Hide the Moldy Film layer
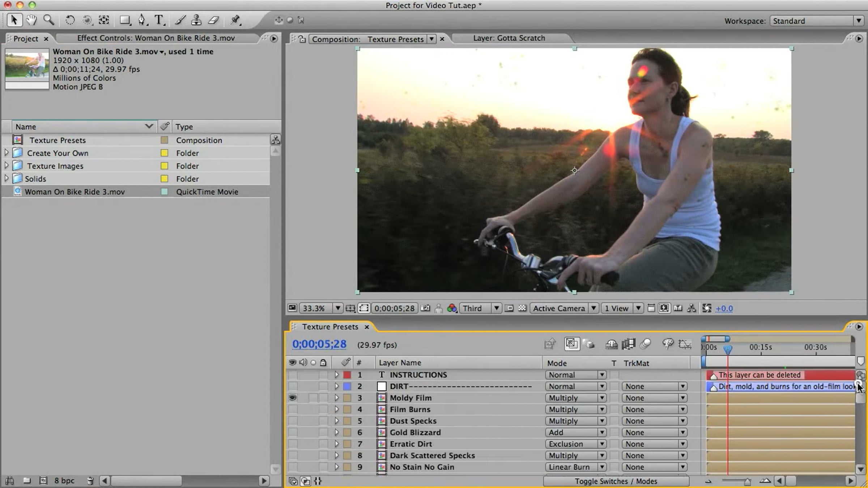Image resolution: width=868 pixels, height=488 pixels. 292,398
